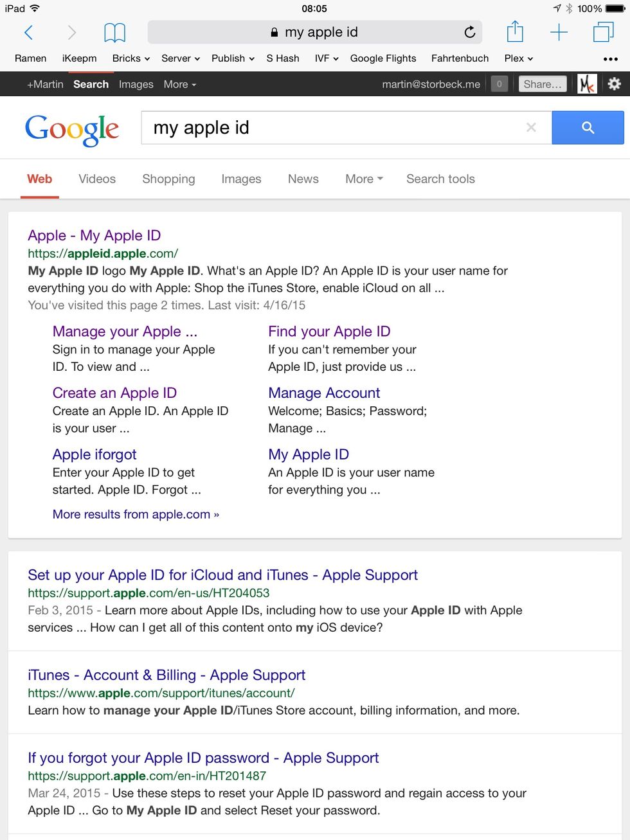Open the Ramen bookmark
Image resolution: width=630 pixels, height=840 pixels.
coord(30,58)
